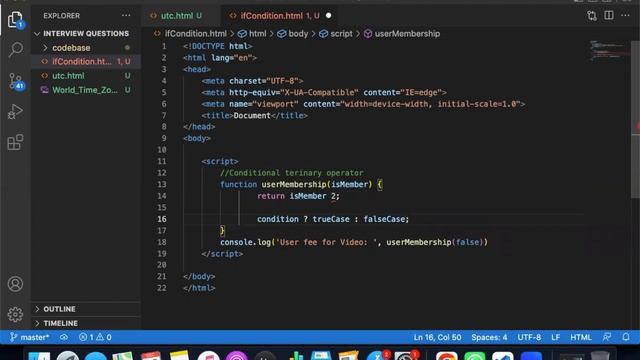
Task: Close unsaved ifCondition.html tab via dot
Action: [329, 16]
